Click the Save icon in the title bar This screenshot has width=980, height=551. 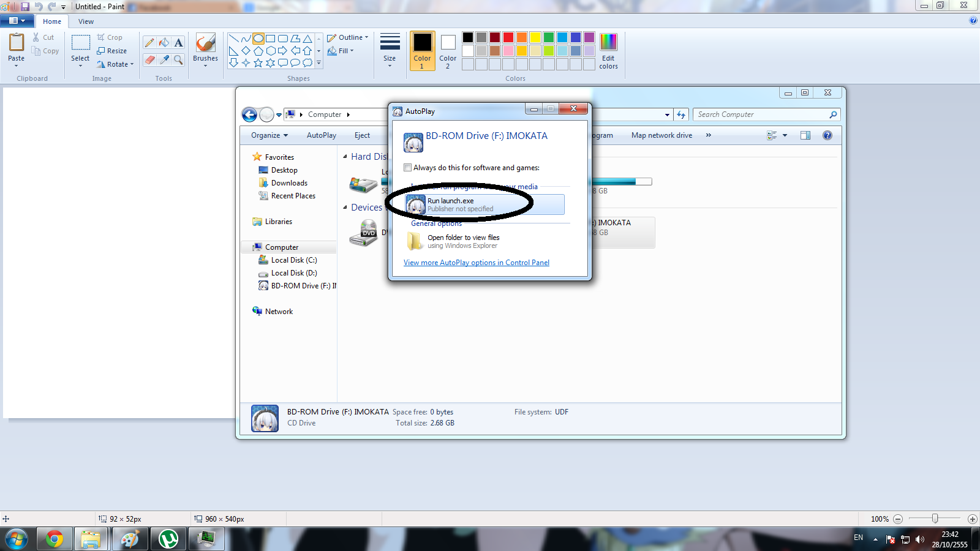click(25, 6)
